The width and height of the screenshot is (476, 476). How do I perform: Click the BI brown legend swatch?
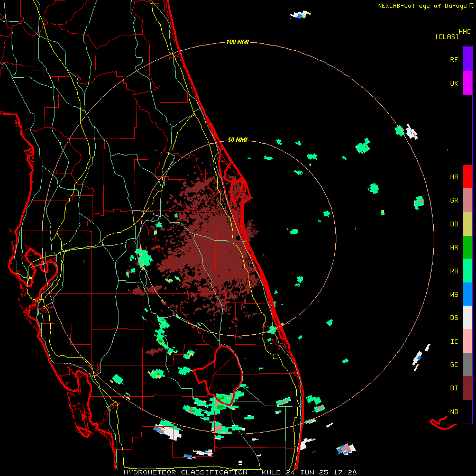[467, 388]
